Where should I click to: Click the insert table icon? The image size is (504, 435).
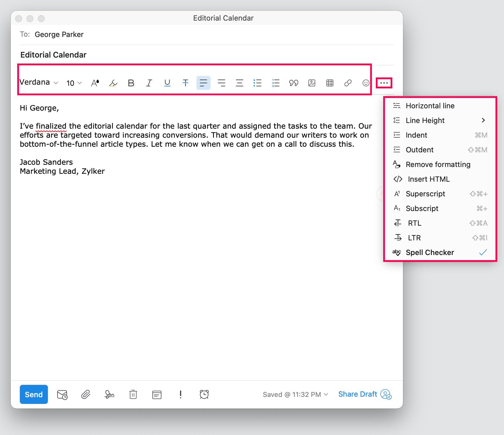coord(330,83)
